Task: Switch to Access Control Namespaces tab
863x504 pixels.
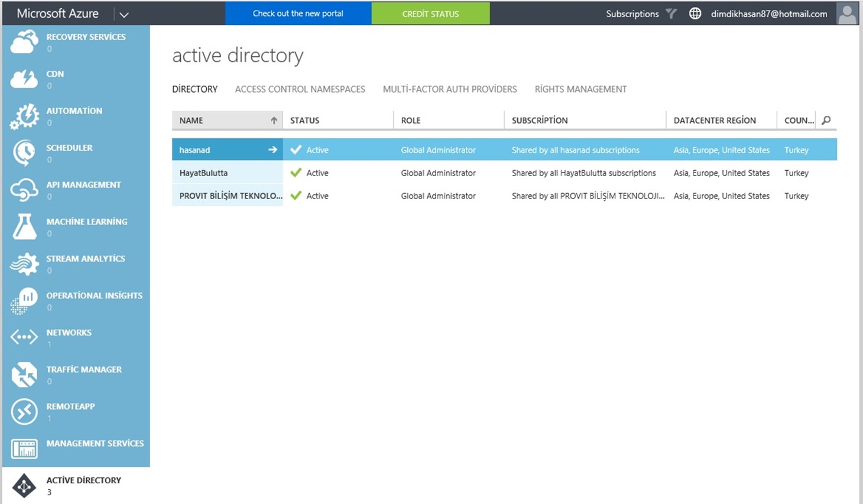Action: tap(300, 89)
